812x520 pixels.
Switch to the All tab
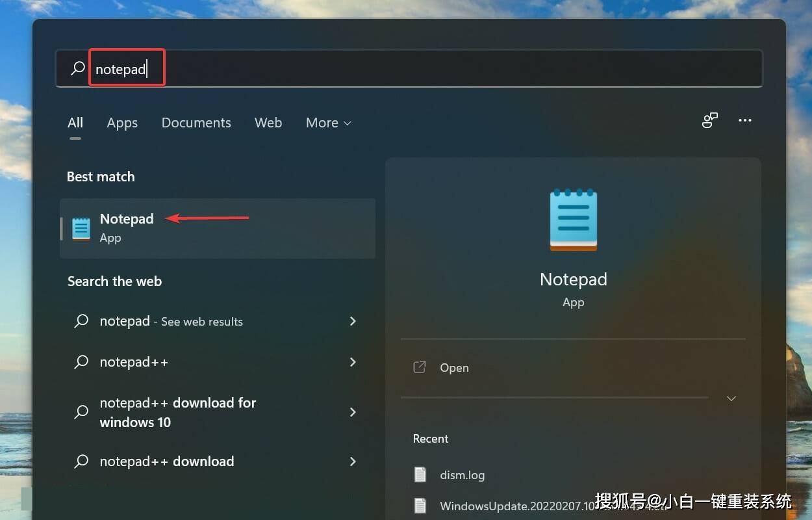(75, 123)
